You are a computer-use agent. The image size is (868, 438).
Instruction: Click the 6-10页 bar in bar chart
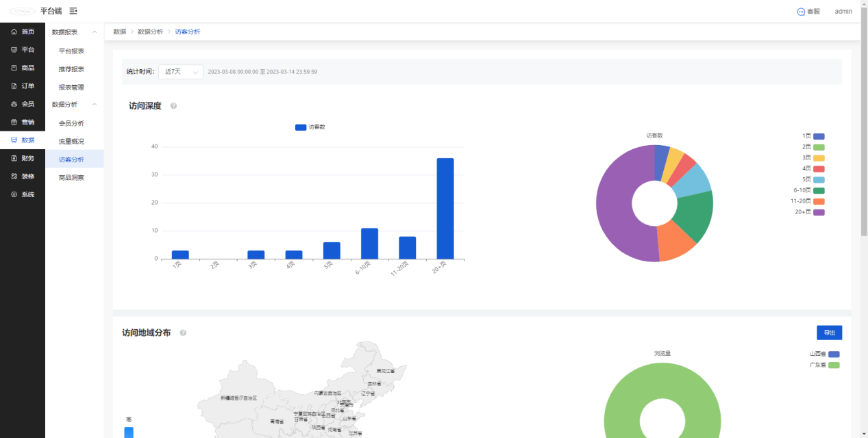369,244
